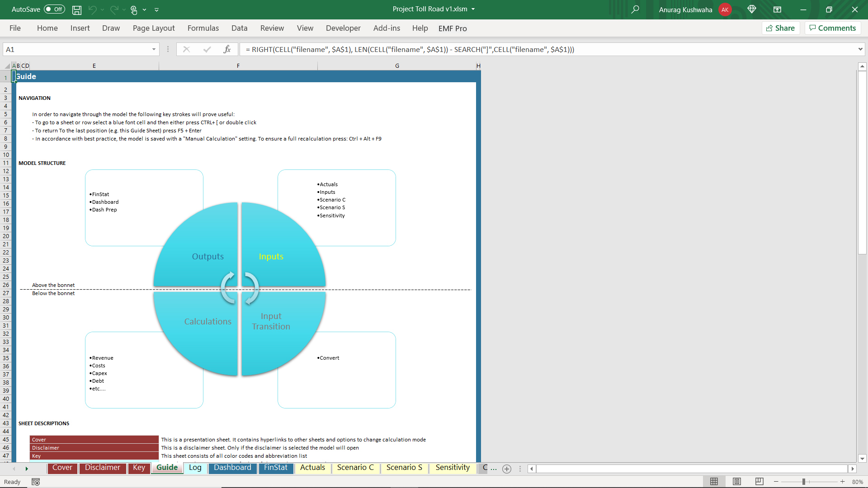Expand the formula bar
The image size is (868, 488).
pyautogui.click(x=860, y=49)
